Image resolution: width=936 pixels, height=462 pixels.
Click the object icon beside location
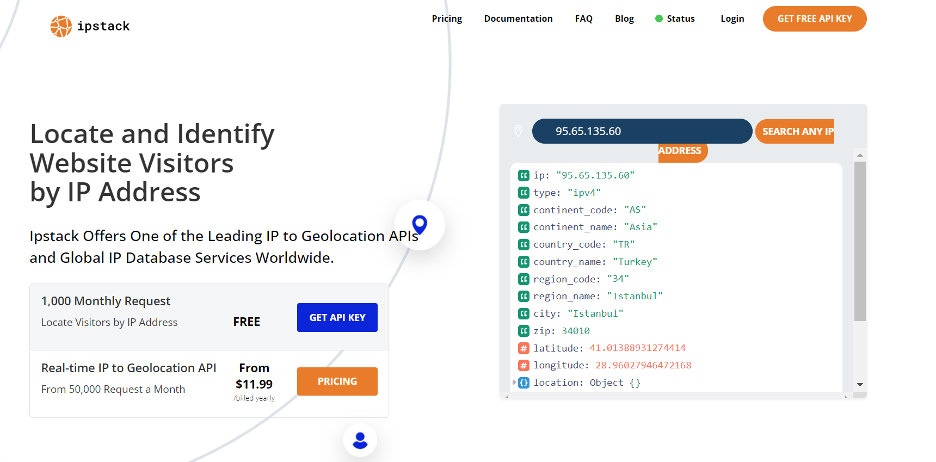coord(524,383)
